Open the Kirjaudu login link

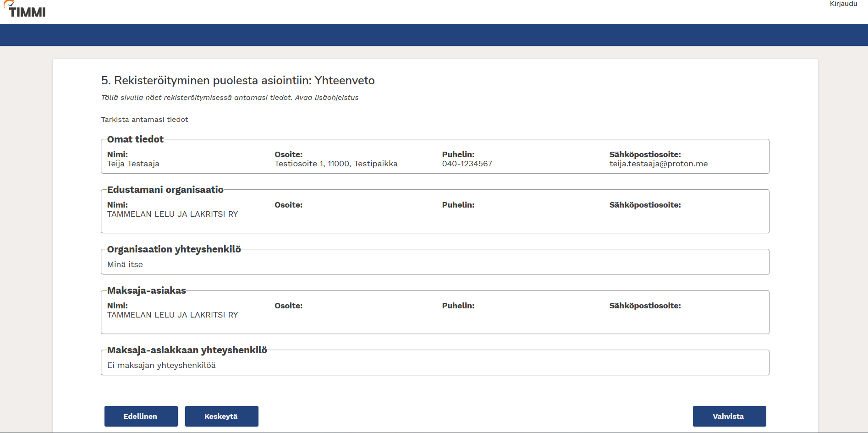coord(843,4)
